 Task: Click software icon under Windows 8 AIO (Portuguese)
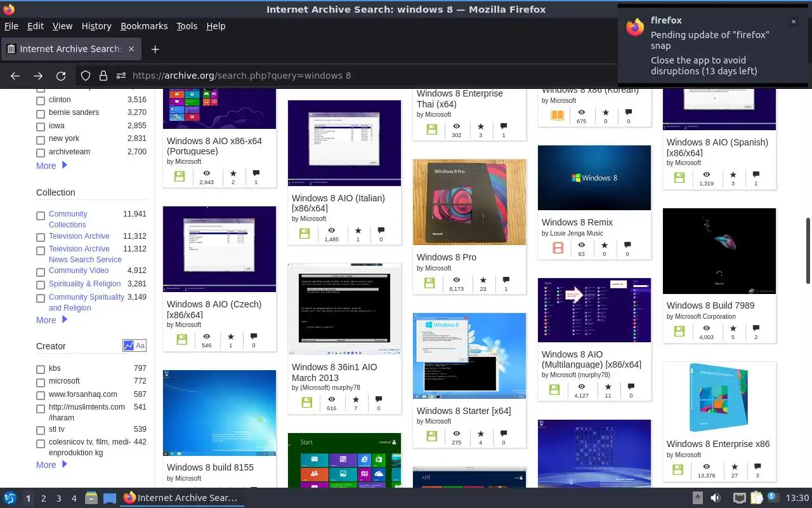tap(180, 177)
